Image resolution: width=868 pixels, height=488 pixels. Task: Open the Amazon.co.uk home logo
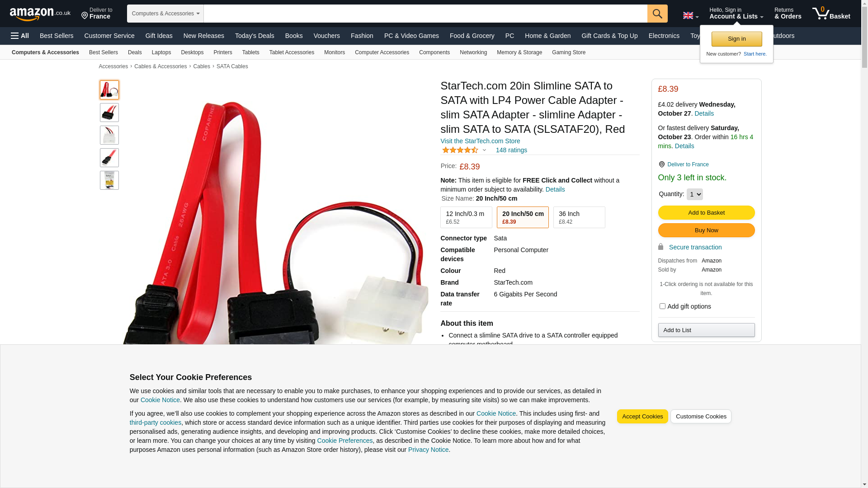coord(40,14)
